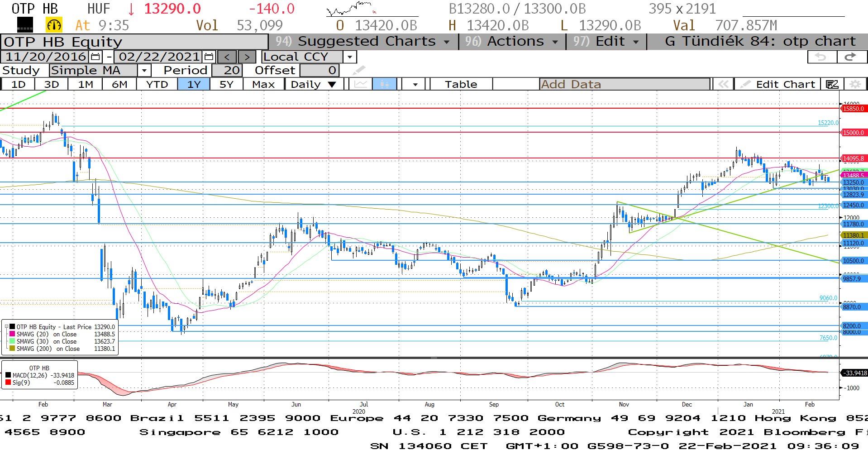
Task: Click the double left chevron collapse icon
Action: [723, 84]
